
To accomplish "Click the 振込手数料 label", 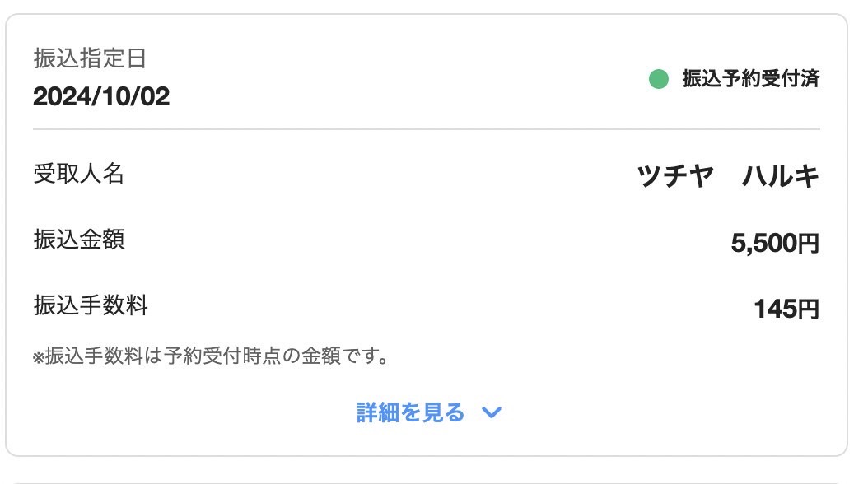I will tap(91, 305).
